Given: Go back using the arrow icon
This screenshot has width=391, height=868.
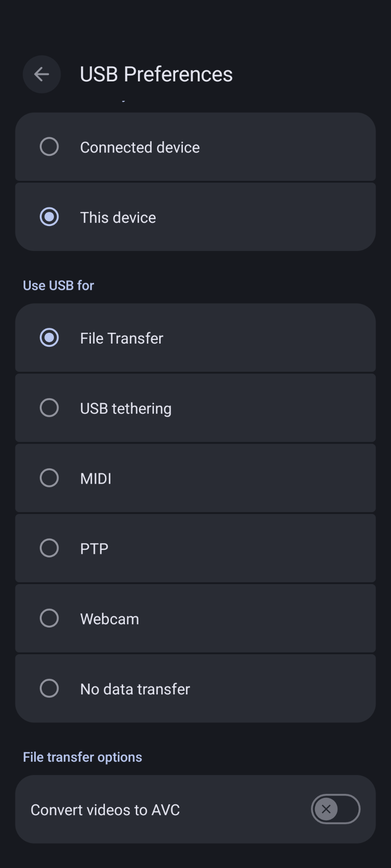Looking at the screenshot, I should tap(42, 74).
